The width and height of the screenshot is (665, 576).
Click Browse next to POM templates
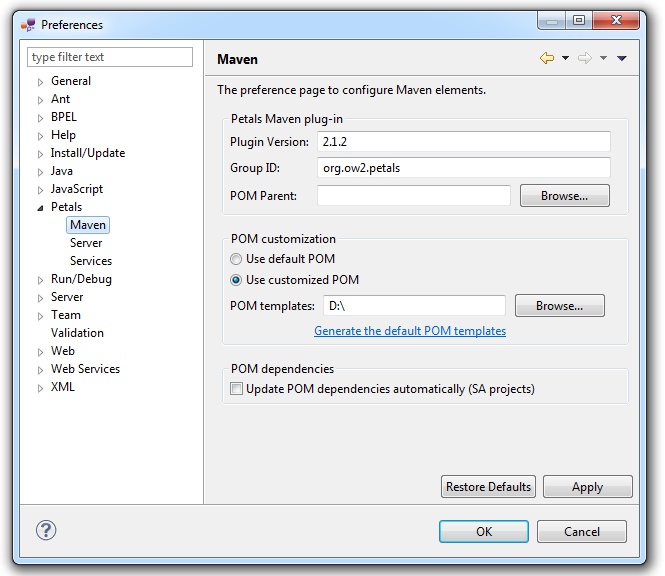559,306
